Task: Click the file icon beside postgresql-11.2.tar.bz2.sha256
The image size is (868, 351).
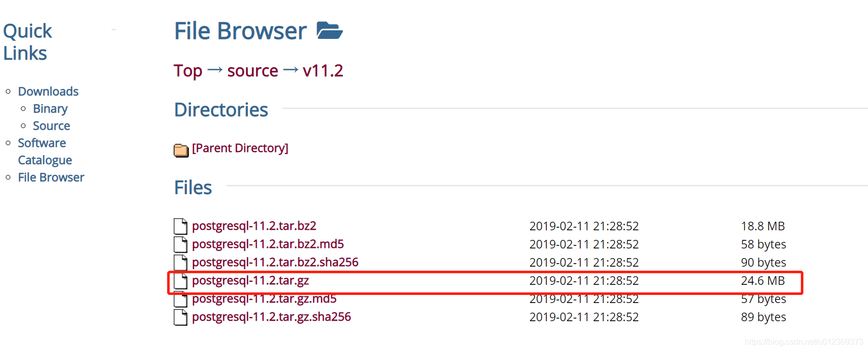Action: coord(180,262)
